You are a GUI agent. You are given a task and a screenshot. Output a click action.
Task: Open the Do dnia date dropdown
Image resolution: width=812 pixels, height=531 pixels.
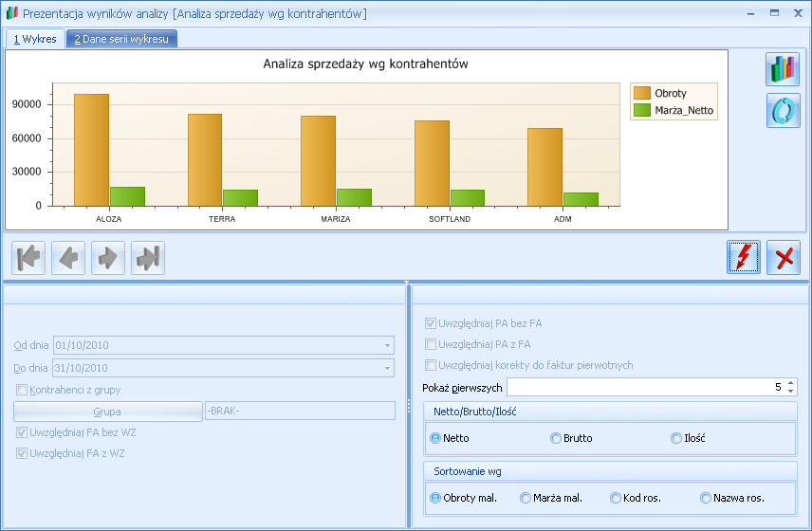tap(388, 368)
